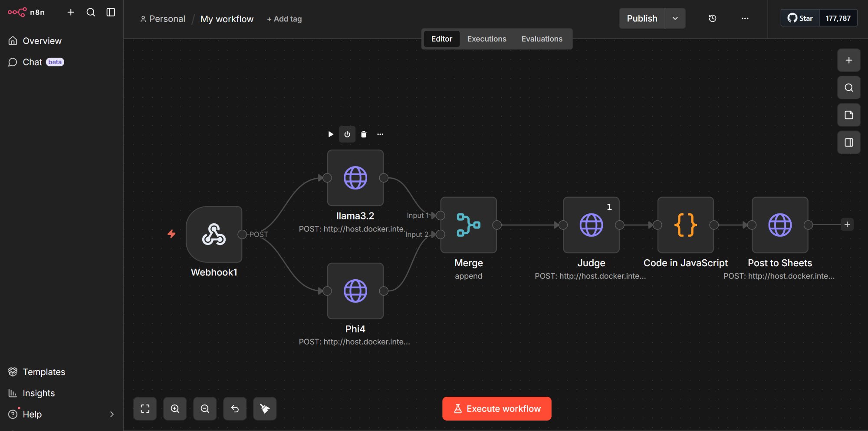The image size is (868, 431).
Task: Expand the Help menu
Action: [62, 415]
